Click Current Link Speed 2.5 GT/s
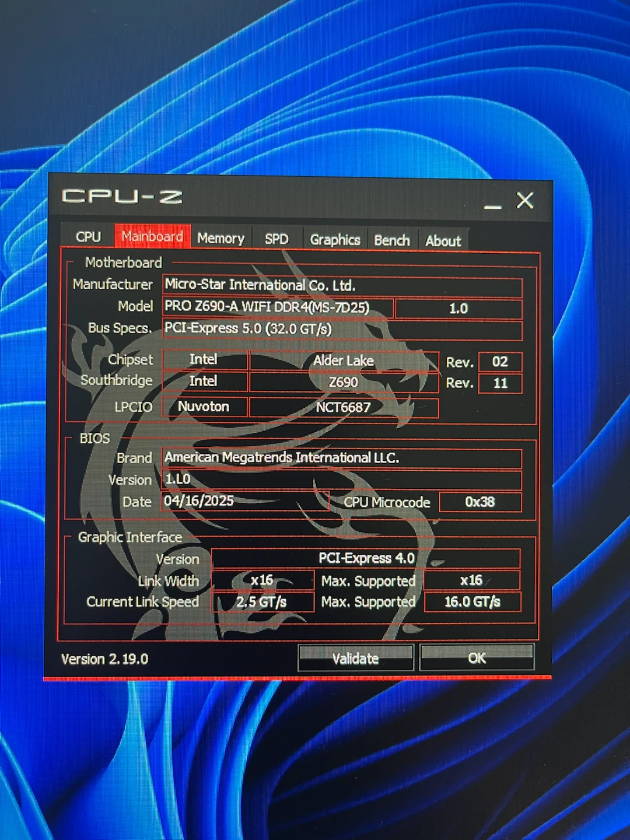 [262, 602]
